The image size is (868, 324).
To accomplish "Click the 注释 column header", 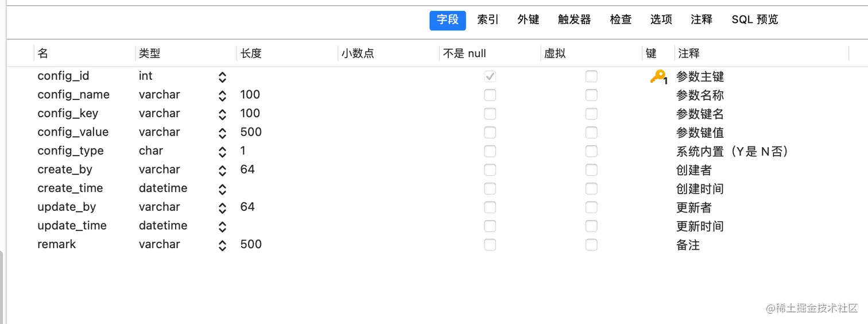I will (689, 53).
